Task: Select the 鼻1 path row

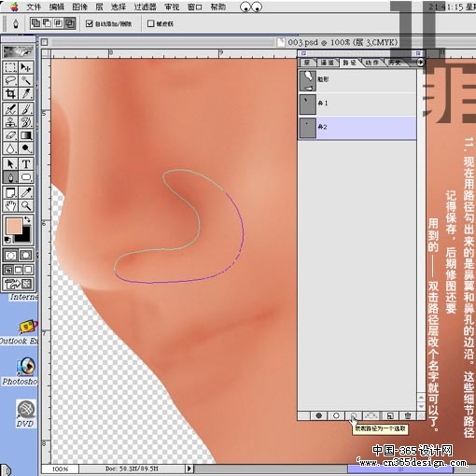Action: [x=357, y=104]
